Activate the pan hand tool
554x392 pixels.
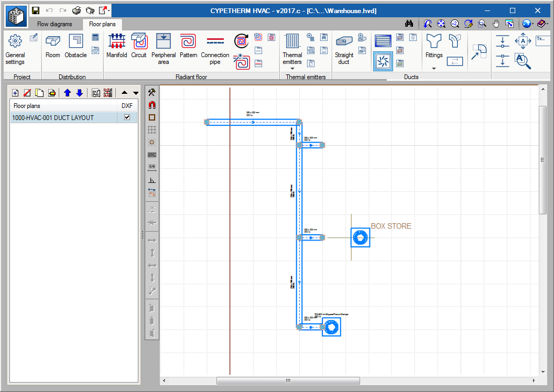tap(496, 24)
